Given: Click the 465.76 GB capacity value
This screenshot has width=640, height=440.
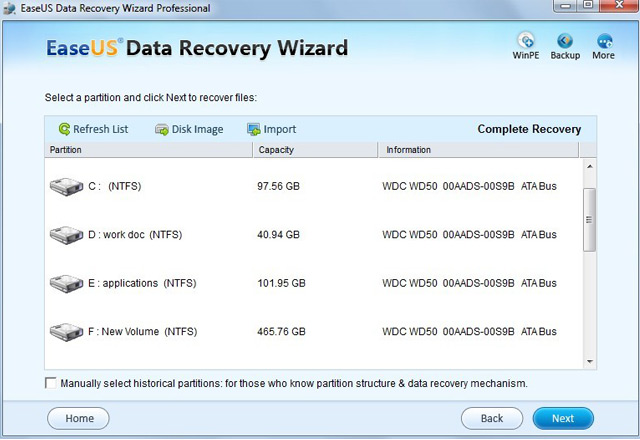Looking at the screenshot, I should [x=281, y=332].
